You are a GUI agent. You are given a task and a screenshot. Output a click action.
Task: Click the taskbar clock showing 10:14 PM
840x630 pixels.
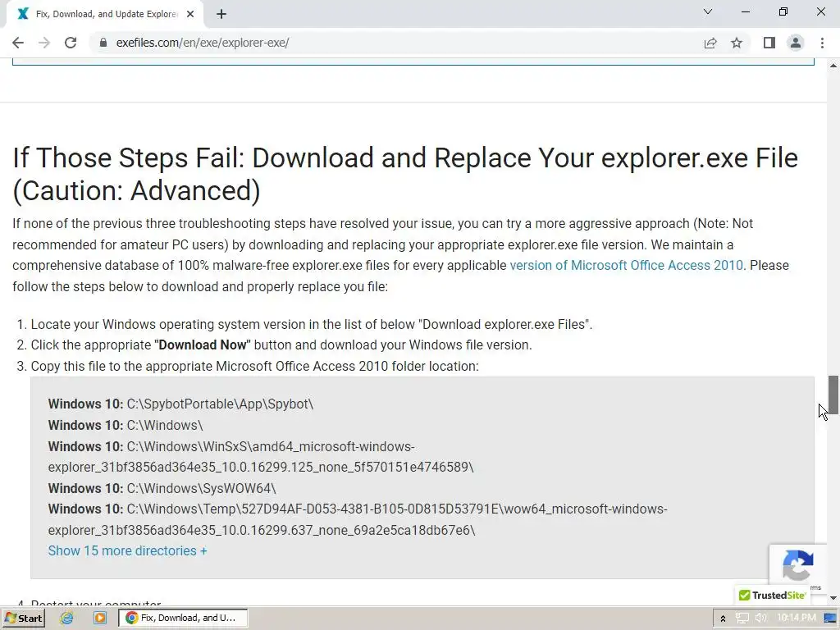pyautogui.click(x=796, y=618)
